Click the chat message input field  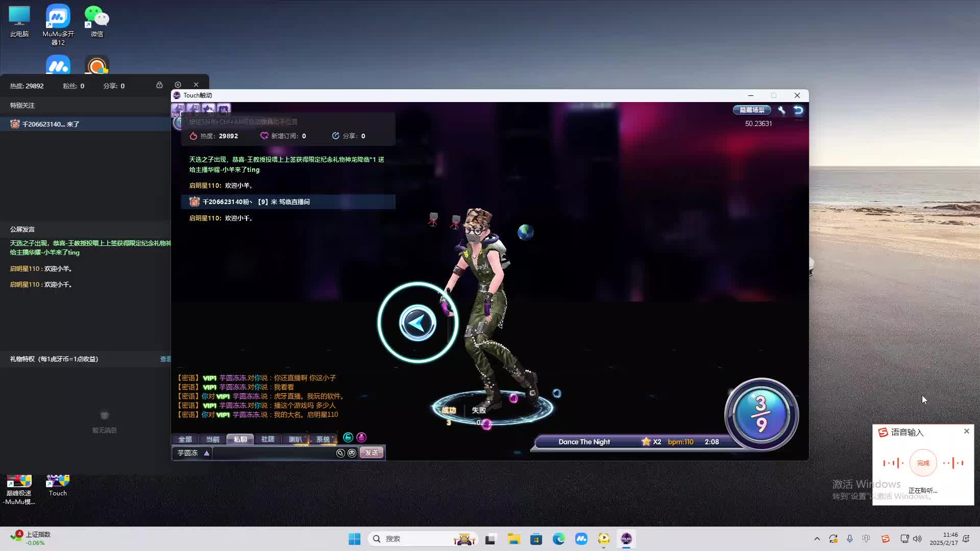(x=273, y=453)
